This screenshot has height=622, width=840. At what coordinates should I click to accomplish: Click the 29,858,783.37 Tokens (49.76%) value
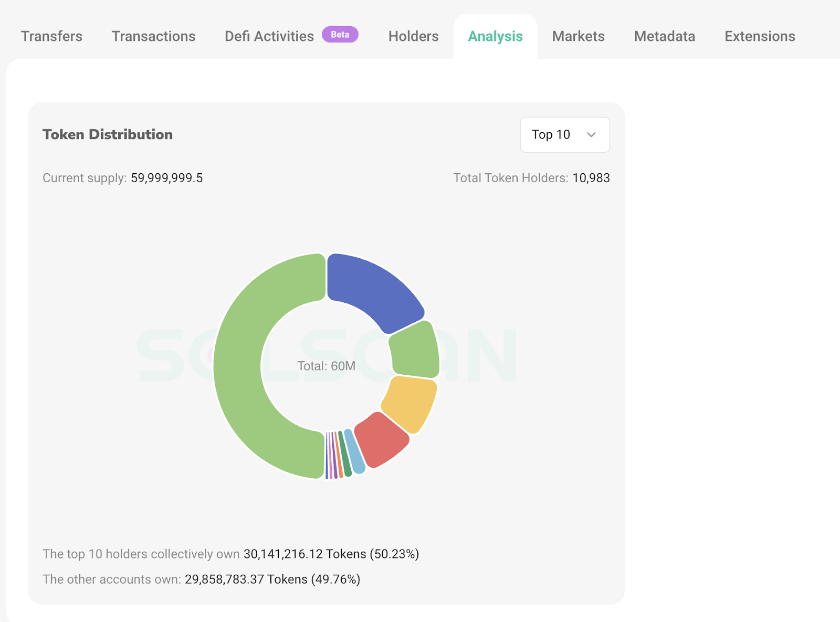pyautogui.click(x=272, y=579)
